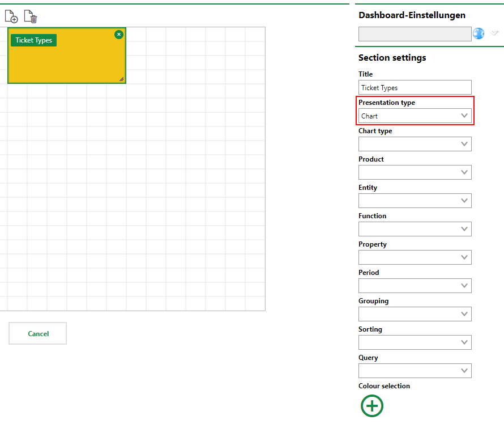Viewport: 504px width, 424px height.
Task: Click the delete section trash icon
Action: point(31,18)
